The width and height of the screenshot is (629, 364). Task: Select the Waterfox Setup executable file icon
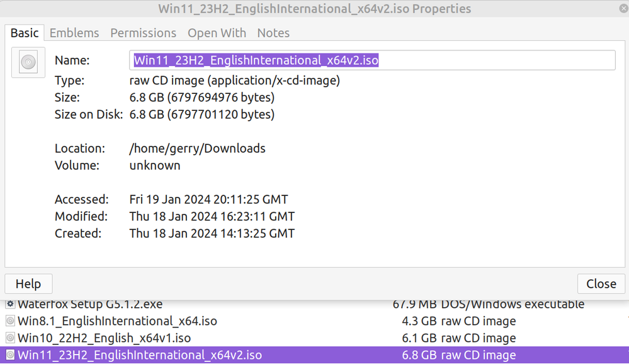tap(9, 304)
